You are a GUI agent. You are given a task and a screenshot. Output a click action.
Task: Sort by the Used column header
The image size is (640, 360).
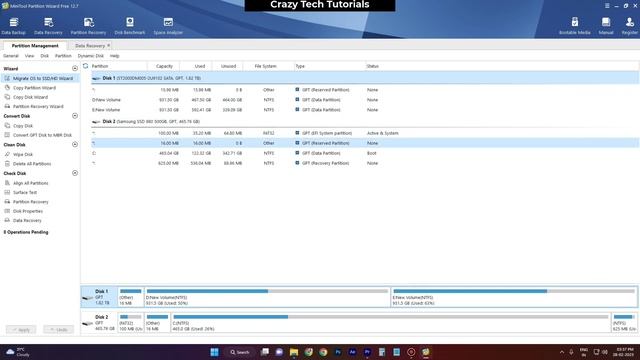coord(200,66)
